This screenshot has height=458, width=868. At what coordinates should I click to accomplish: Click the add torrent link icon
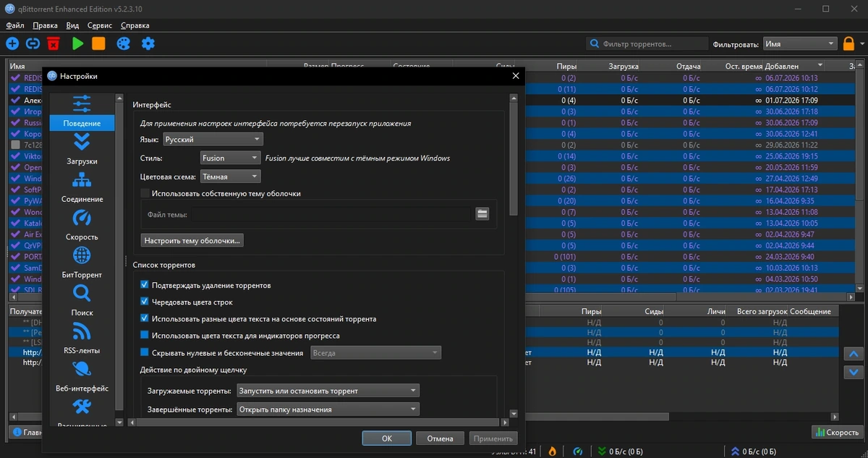(x=33, y=43)
